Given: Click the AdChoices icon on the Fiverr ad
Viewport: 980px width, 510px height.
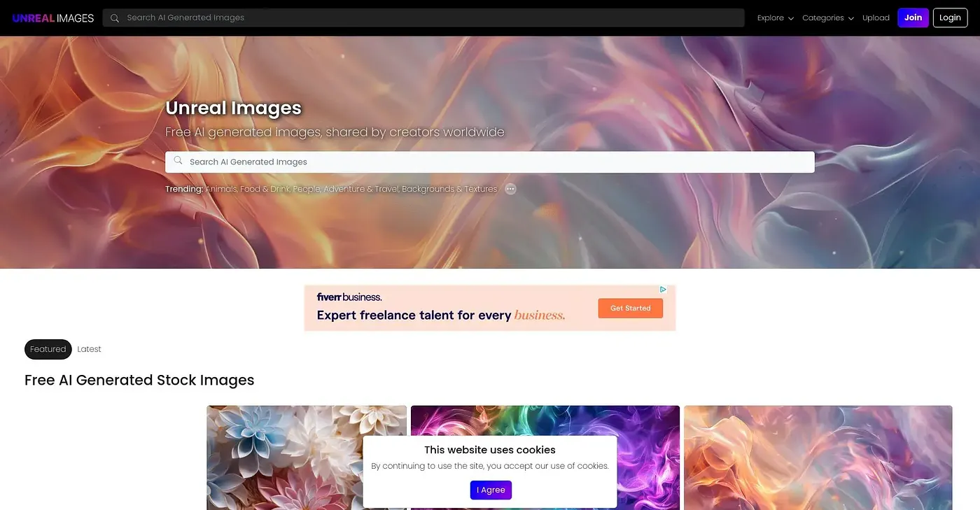Looking at the screenshot, I should pyautogui.click(x=663, y=289).
